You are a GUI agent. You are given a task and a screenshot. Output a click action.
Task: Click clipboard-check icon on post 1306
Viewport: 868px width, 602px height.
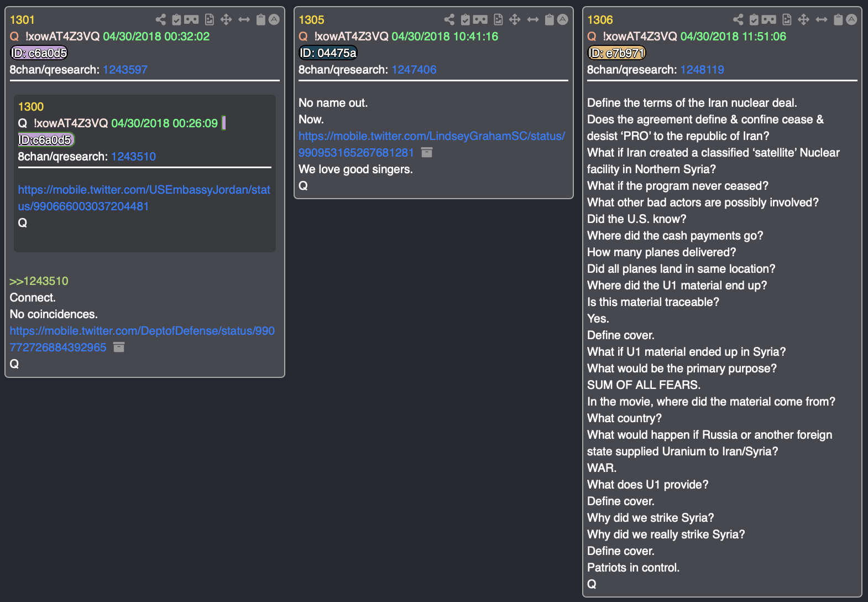[754, 20]
